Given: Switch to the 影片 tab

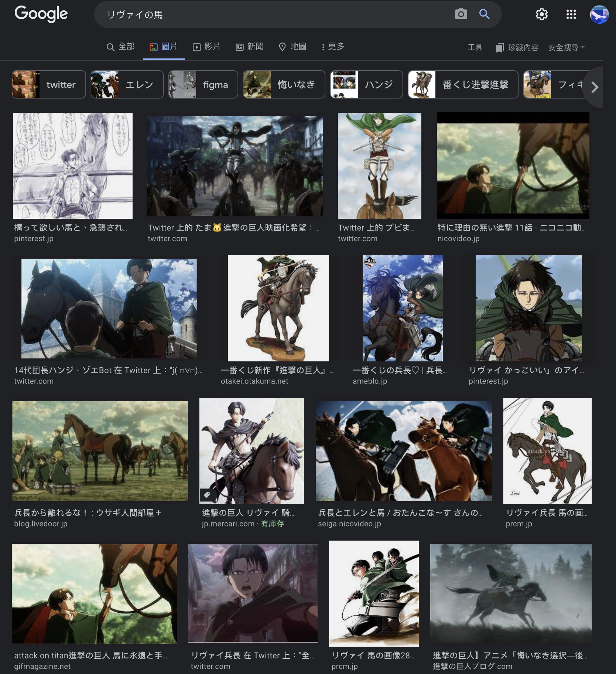Looking at the screenshot, I should pos(206,47).
